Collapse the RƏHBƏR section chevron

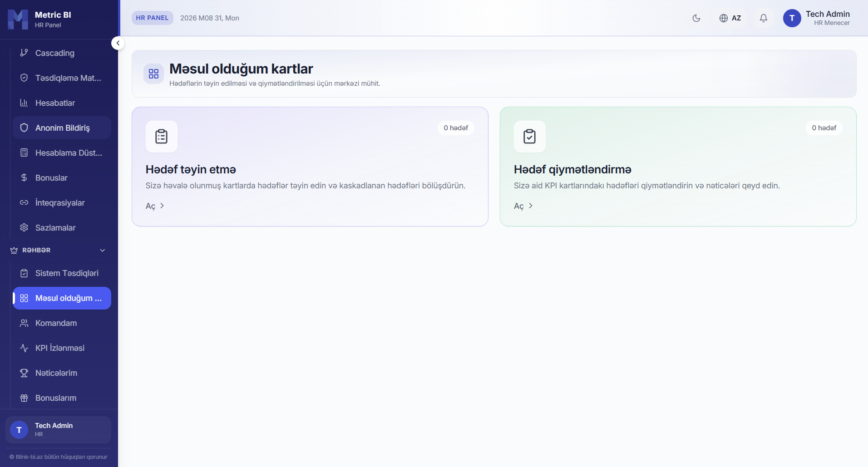[x=103, y=251]
